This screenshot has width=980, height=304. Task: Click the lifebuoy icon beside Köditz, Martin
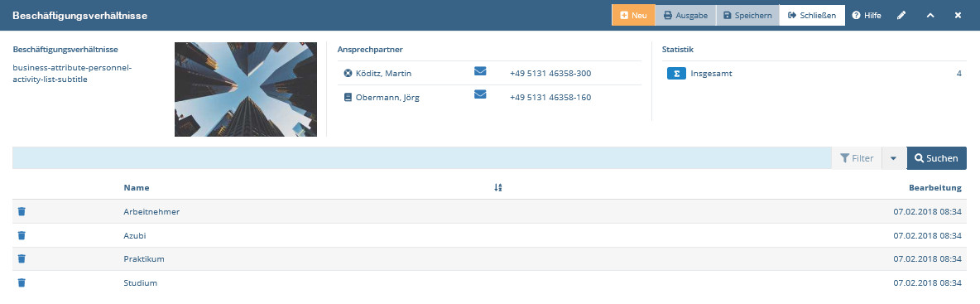pyautogui.click(x=348, y=74)
